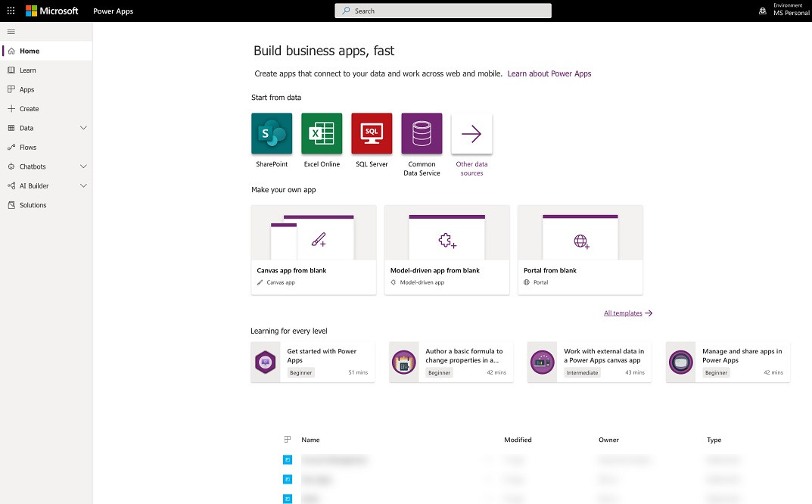The width and height of the screenshot is (812, 504).
Task: Sort by the Modified column header
Action: [x=518, y=440]
